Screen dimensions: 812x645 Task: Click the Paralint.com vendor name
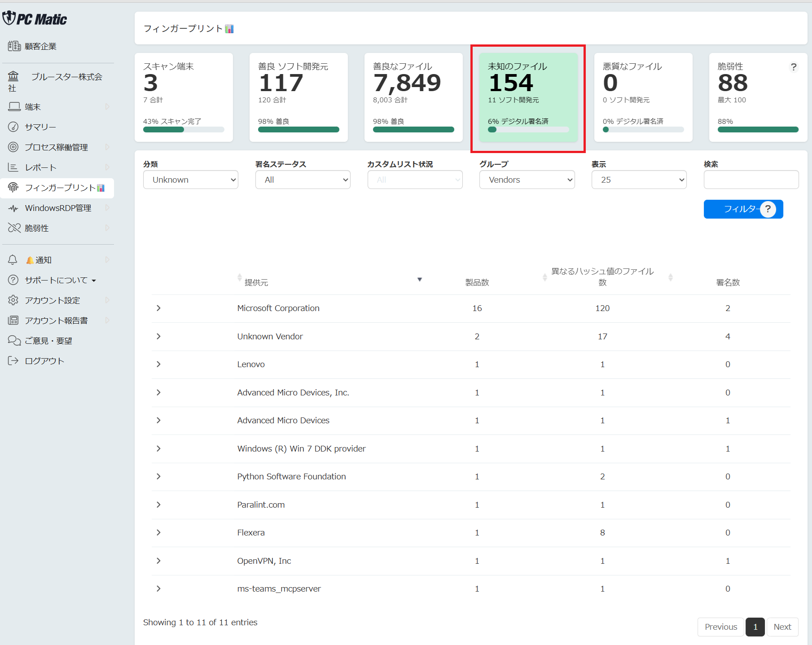pos(261,505)
